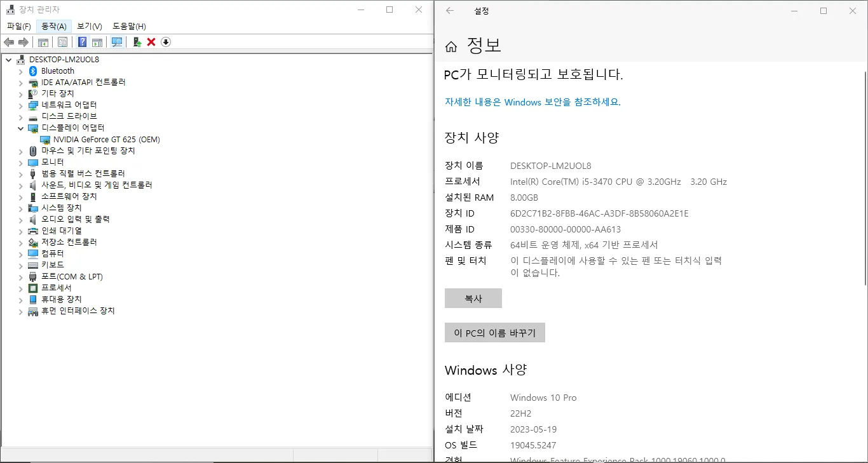Select the 기타 장치 tree label
The height and width of the screenshot is (463, 868).
tap(58, 93)
